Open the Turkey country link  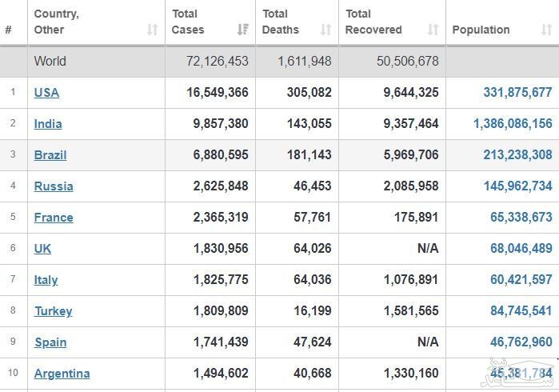coord(53,310)
